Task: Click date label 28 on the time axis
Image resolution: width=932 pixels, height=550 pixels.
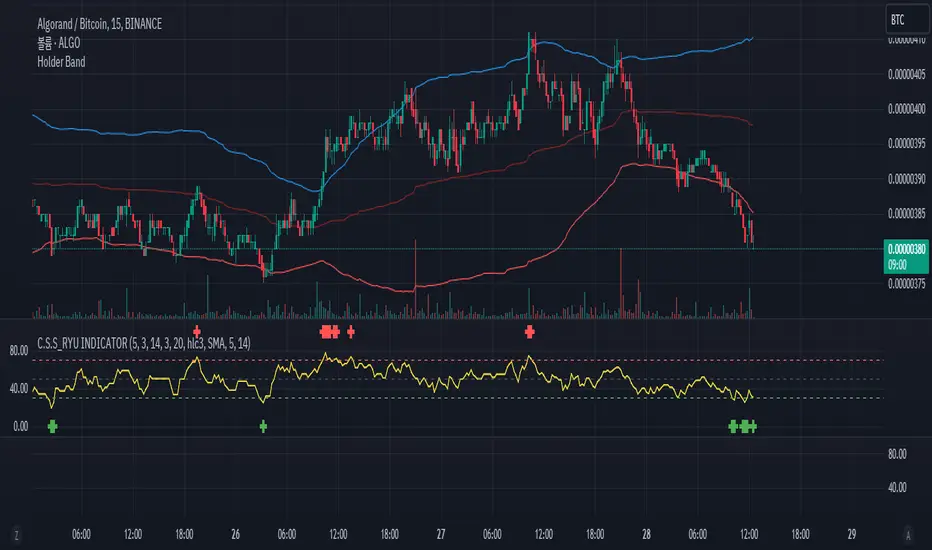Action: coord(646,535)
